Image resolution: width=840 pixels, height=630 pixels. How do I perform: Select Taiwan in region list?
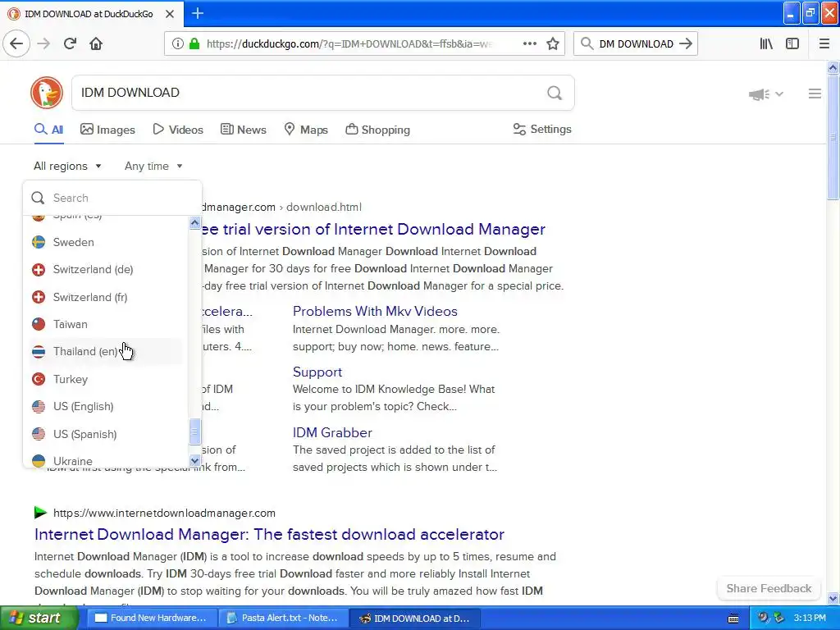click(106, 324)
